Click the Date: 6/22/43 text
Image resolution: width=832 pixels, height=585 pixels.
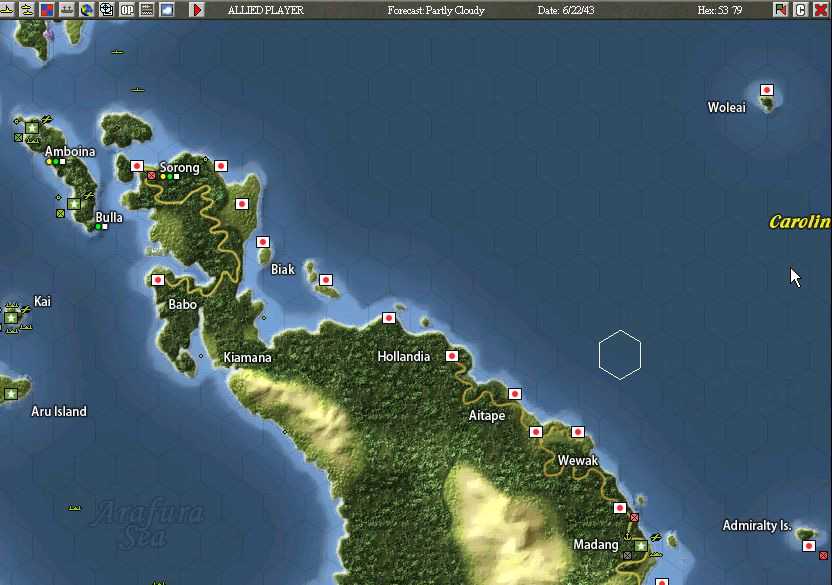coord(566,10)
